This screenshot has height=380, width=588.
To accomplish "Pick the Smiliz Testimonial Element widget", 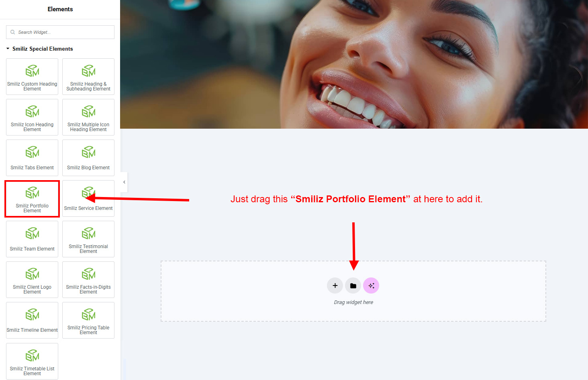I will point(88,239).
